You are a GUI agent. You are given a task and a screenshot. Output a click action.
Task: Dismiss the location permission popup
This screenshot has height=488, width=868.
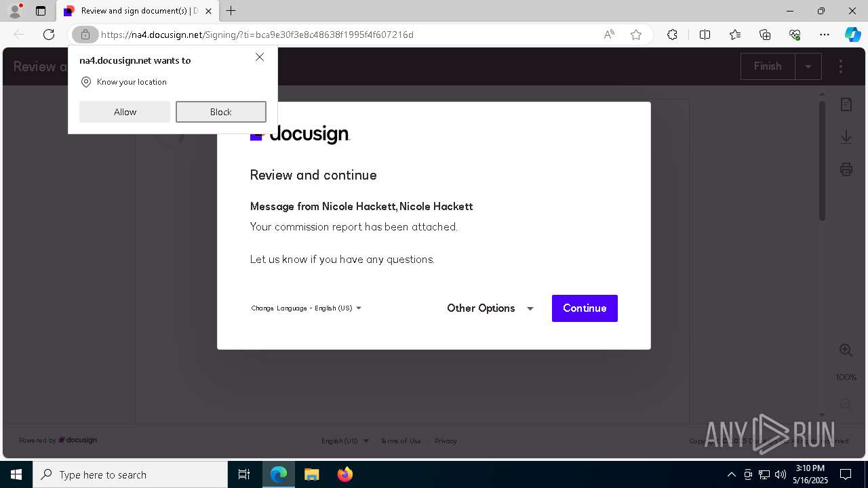click(260, 58)
